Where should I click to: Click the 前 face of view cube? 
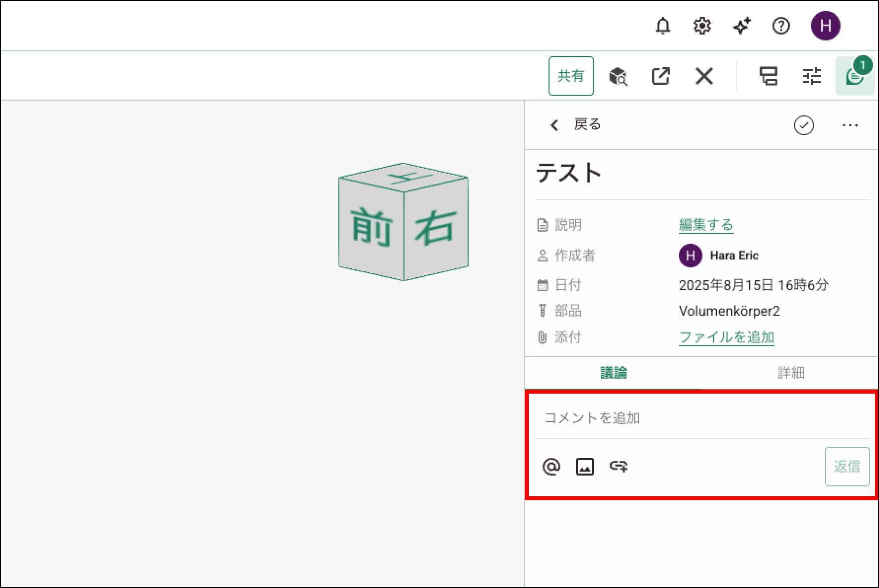coord(371,227)
